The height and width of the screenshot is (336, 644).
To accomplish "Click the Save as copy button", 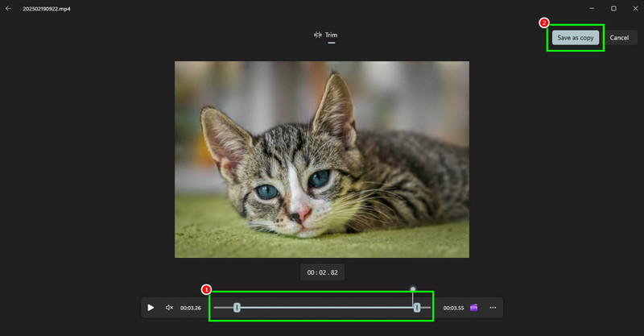I will point(575,38).
